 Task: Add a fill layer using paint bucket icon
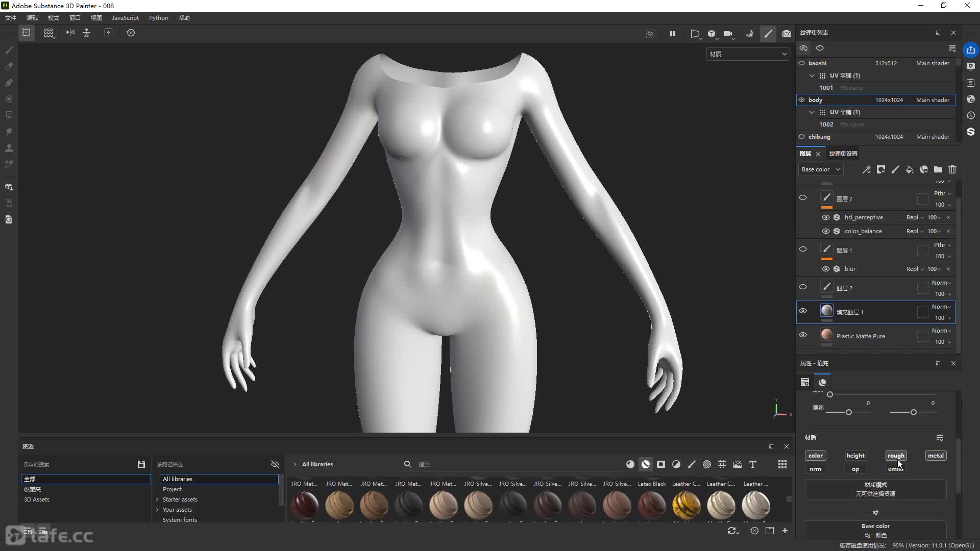tap(910, 169)
